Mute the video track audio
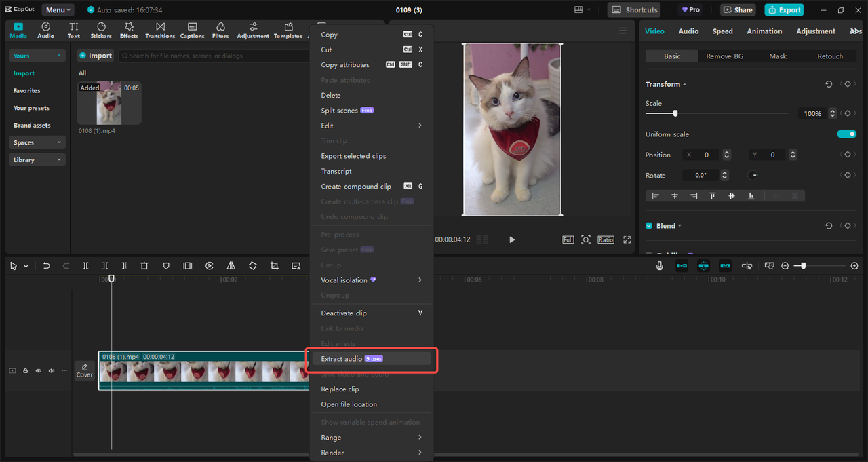868x462 pixels. coord(52,370)
